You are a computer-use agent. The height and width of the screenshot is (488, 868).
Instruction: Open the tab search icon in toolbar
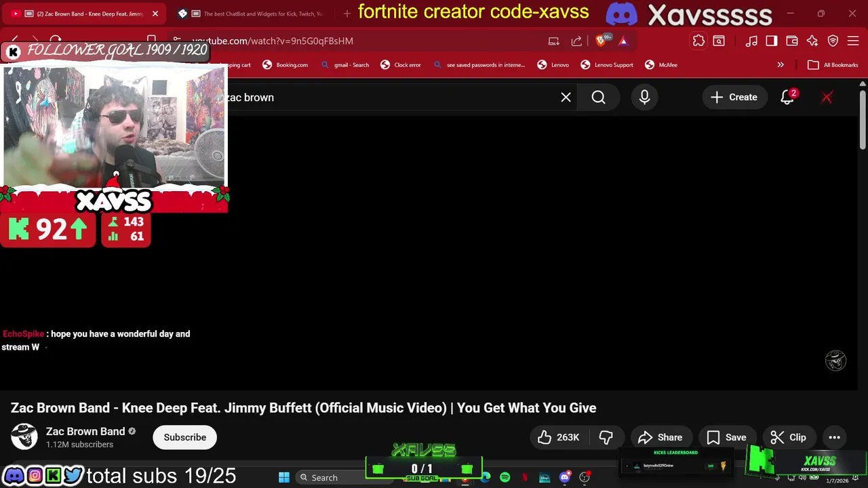pyautogui.click(x=719, y=41)
